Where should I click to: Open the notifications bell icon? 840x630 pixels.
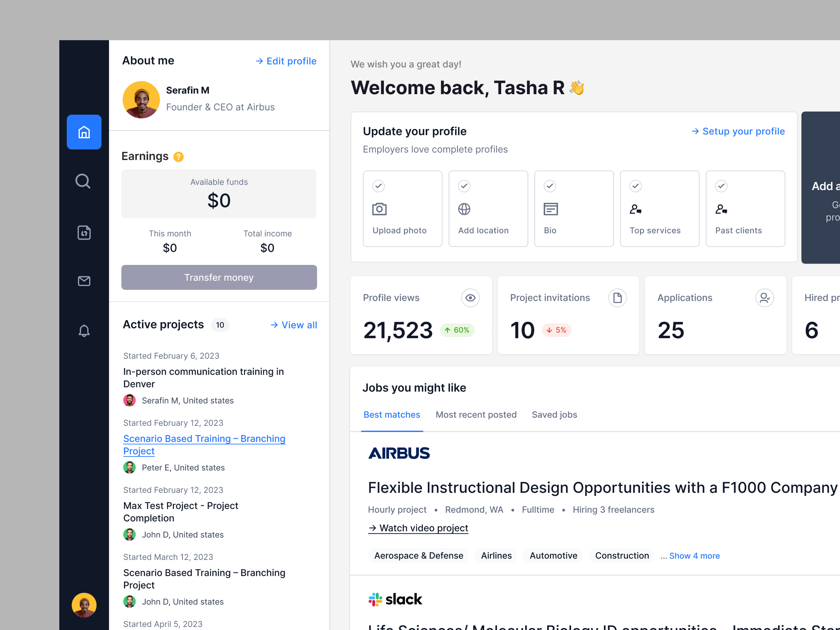(84, 331)
